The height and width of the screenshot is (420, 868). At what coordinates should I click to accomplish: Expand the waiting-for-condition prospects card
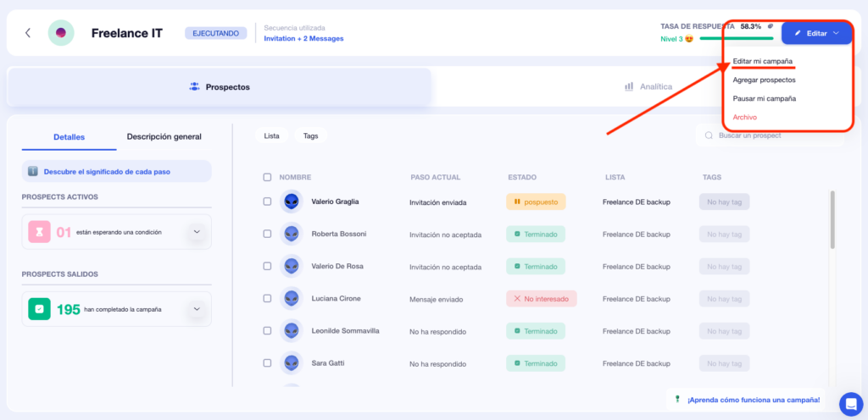click(197, 231)
